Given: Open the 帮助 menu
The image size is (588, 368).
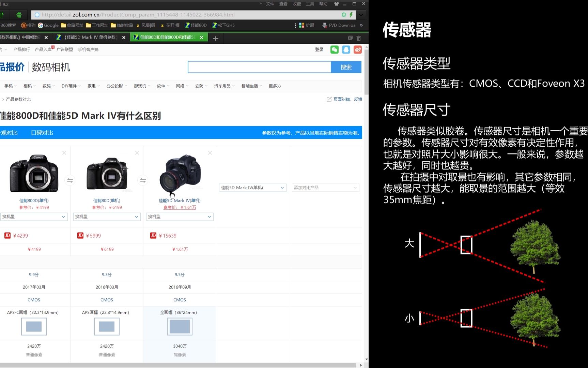Looking at the screenshot, I should tap(323, 4).
